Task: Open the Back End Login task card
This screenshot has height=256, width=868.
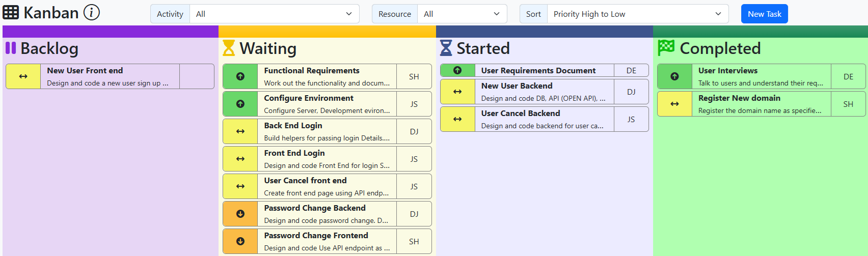Action: tap(326, 131)
